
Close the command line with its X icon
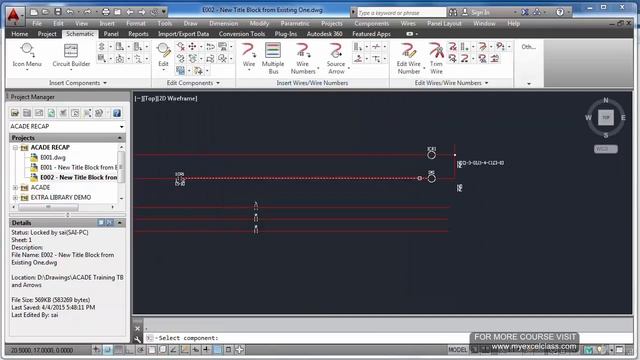(137, 328)
